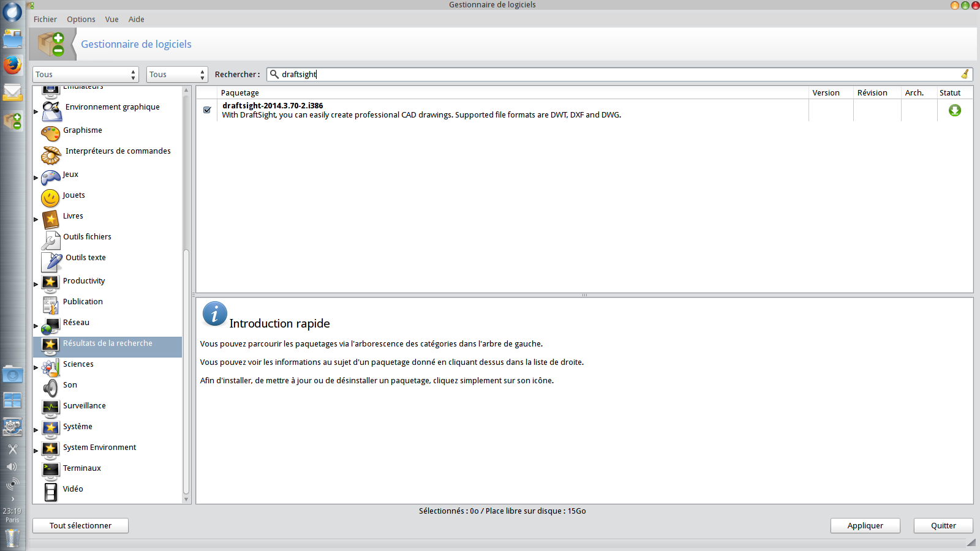Screen dimensions: 980x551
Task: Expand the Environnement graphique category
Action: (36, 111)
